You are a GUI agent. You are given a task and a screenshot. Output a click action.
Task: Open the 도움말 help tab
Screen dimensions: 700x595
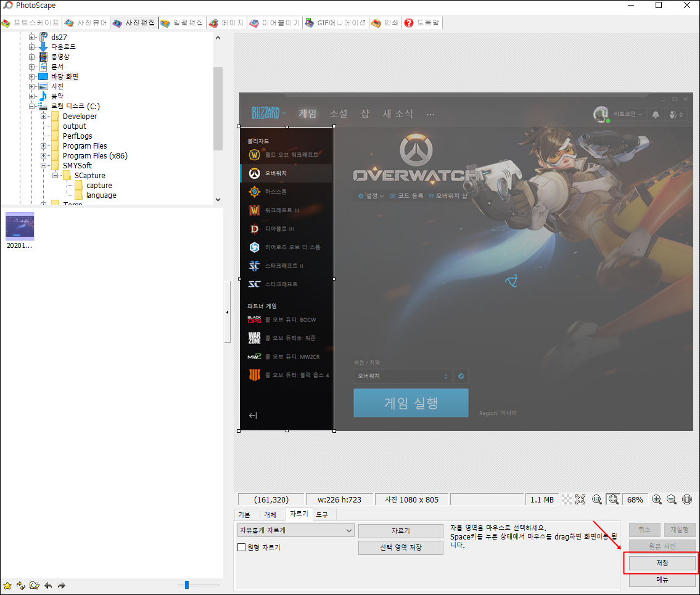pos(422,23)
